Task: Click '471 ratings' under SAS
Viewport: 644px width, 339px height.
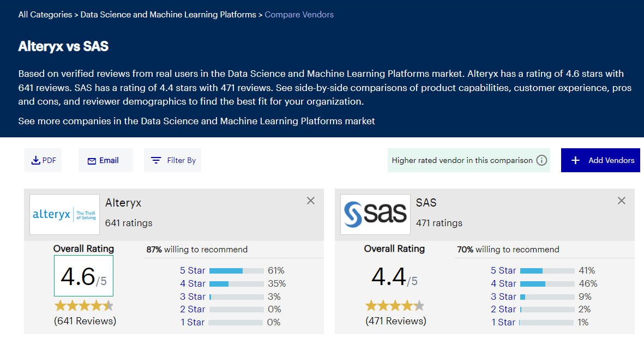Action: pyautogui.click(x=439, y=223)
